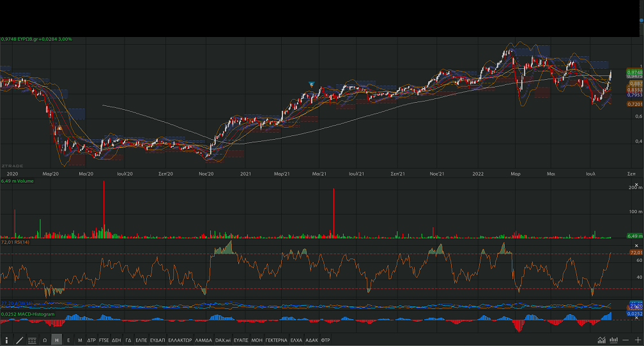This screenshot has height=346, width=644.
Task: Zoom in the chart with plus icon
Action: (x=637, y=340)
